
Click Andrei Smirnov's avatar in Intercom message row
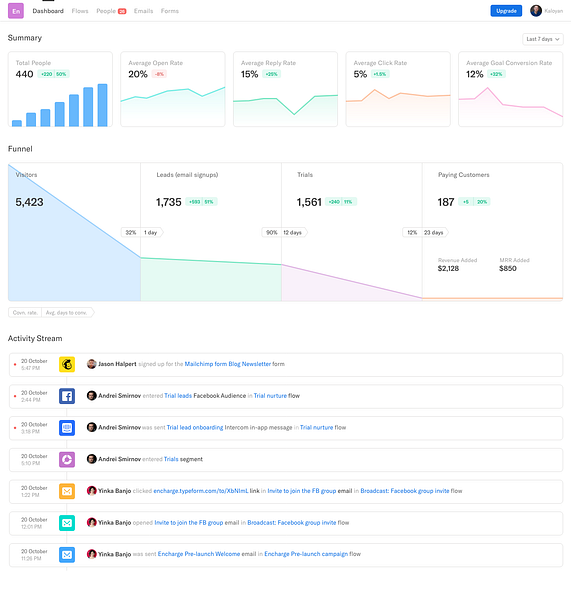pos(91,427)
